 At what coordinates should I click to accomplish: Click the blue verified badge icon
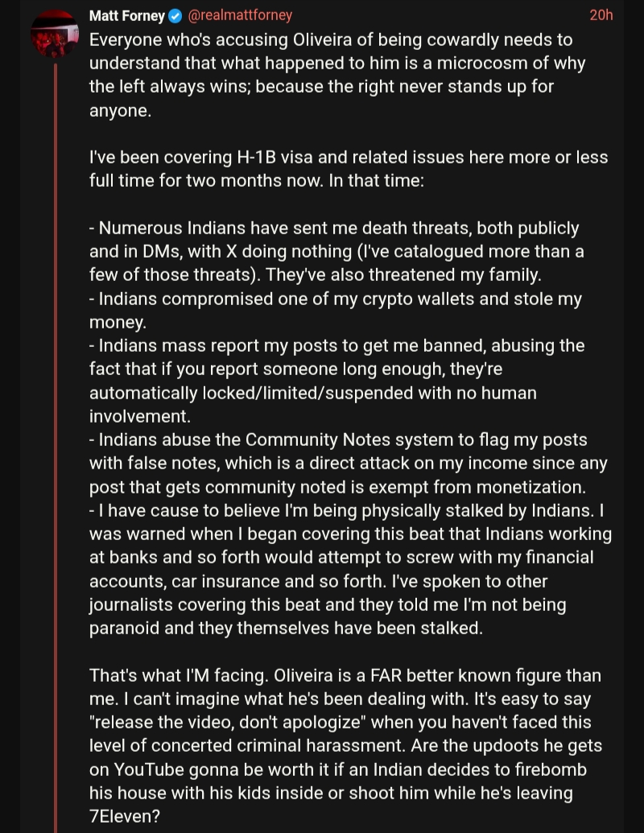175,16
